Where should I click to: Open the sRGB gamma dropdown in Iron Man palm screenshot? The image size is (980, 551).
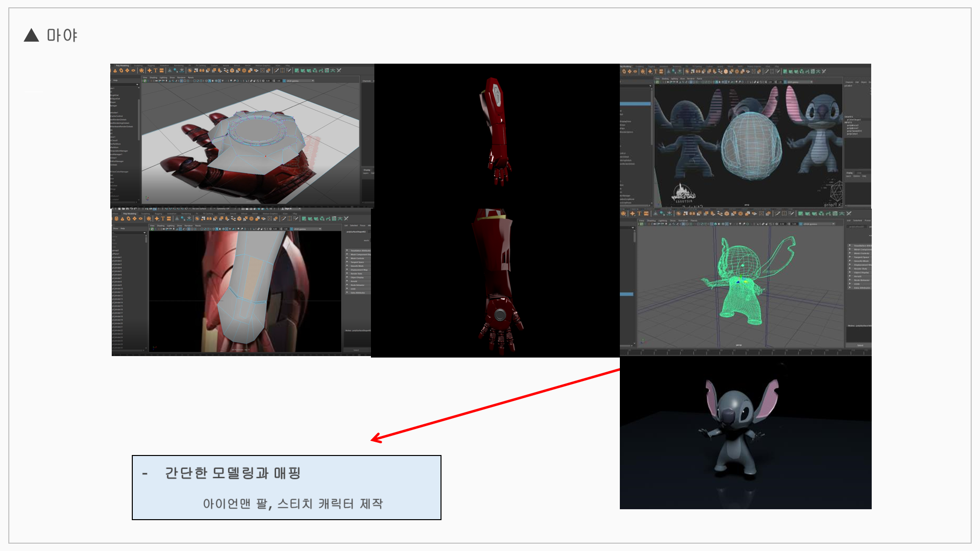pyautogui.click(x=300, y=81)
